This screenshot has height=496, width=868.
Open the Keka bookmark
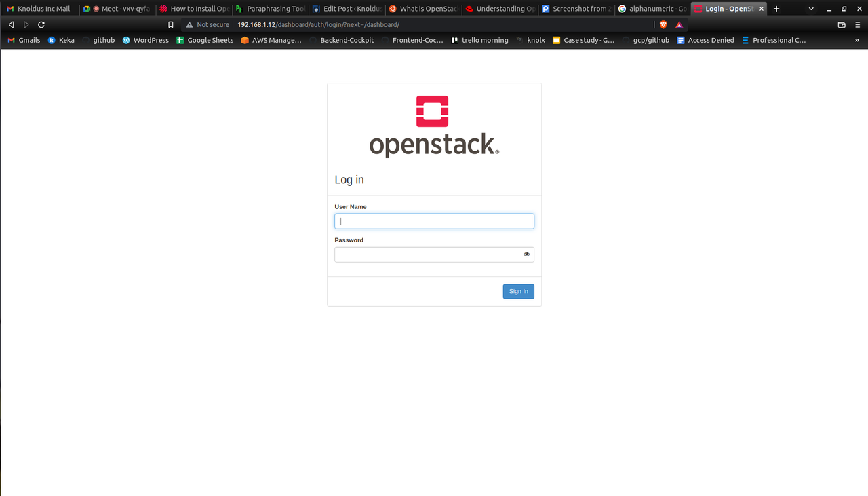click(61, 40)
